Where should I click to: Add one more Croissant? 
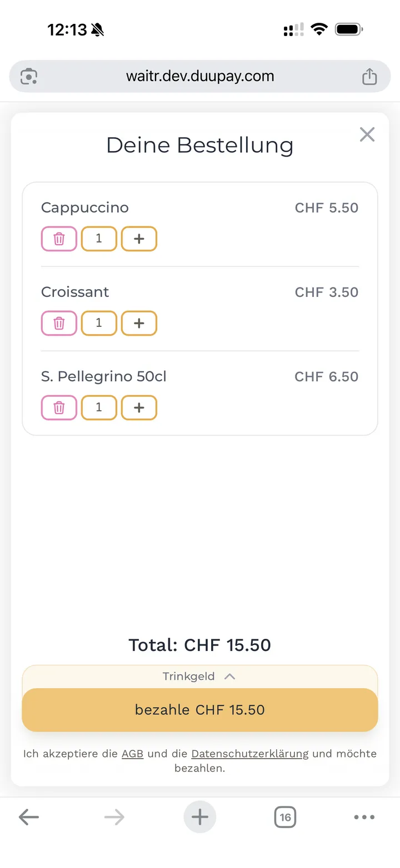tap(139, 324)
